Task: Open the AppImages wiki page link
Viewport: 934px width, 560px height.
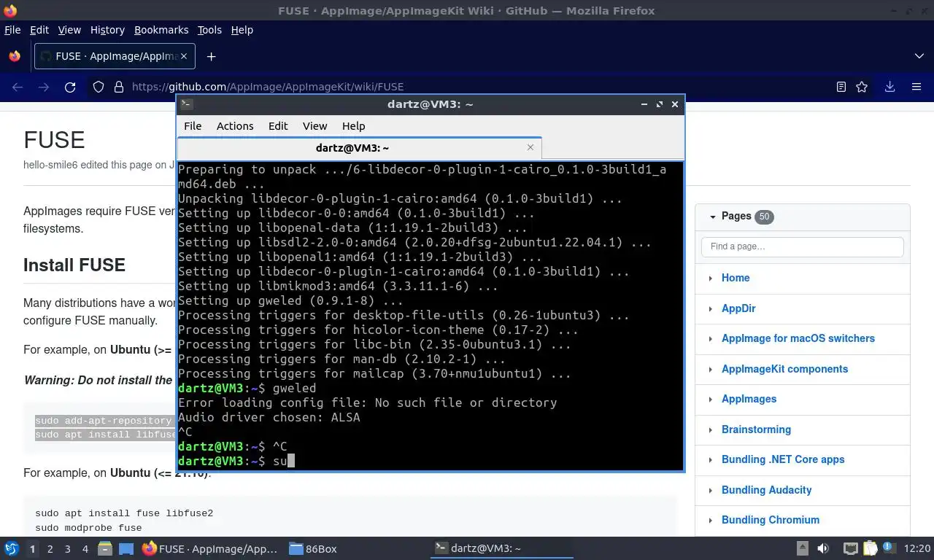Action: tap(749, 399)
